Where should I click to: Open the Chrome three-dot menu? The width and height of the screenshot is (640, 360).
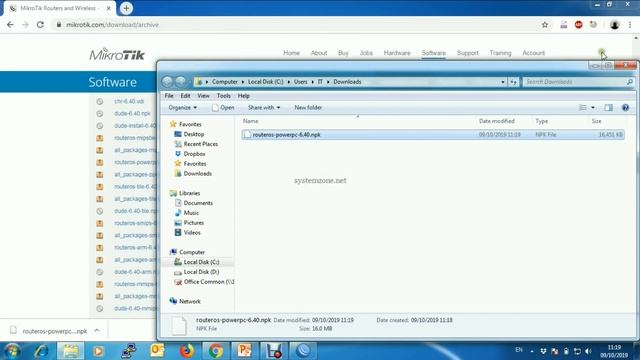(630, 25)
